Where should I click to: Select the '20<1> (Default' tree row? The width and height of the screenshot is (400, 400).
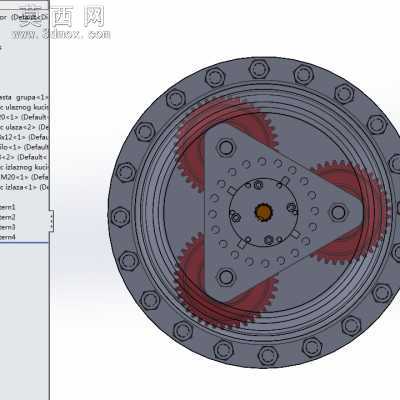coord(24,117)
